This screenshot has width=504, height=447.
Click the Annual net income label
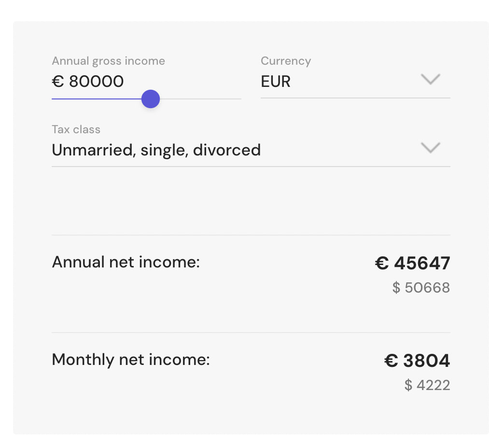pos(126,262)
